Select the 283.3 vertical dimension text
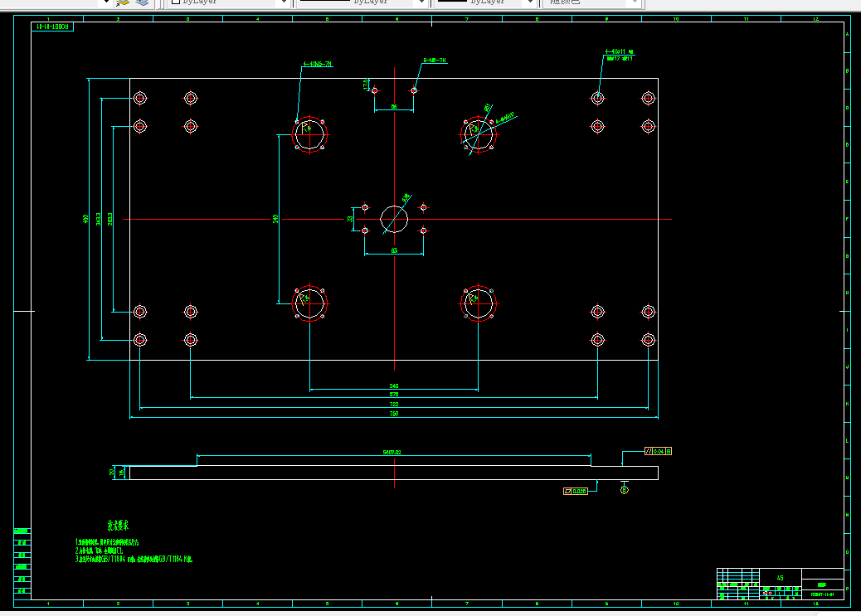 coord(109,219)
